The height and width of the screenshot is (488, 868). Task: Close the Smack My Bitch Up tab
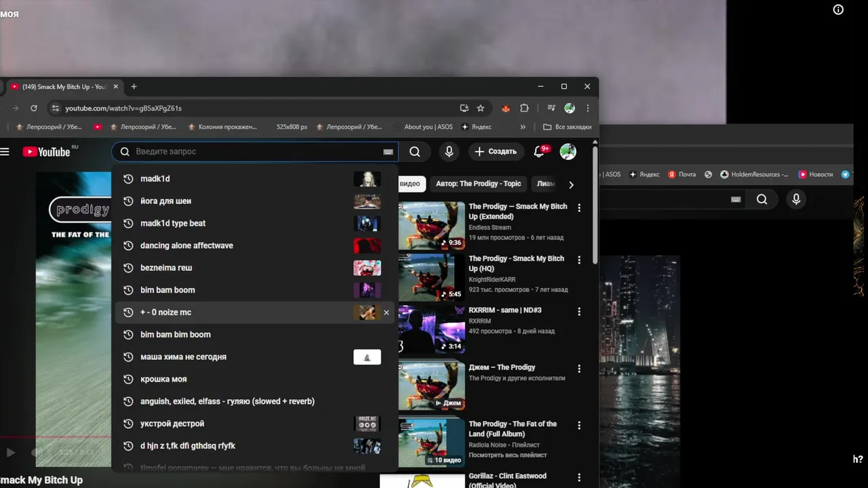(x=116, y=87)
